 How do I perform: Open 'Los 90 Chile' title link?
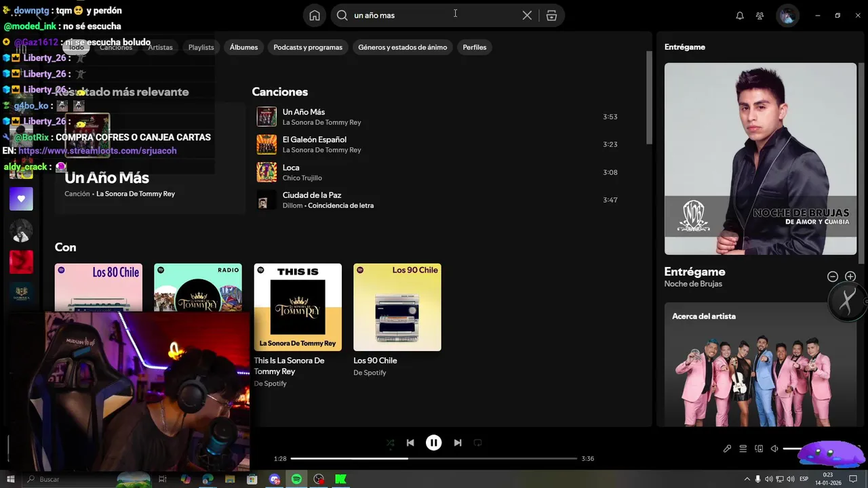[375, 361]
